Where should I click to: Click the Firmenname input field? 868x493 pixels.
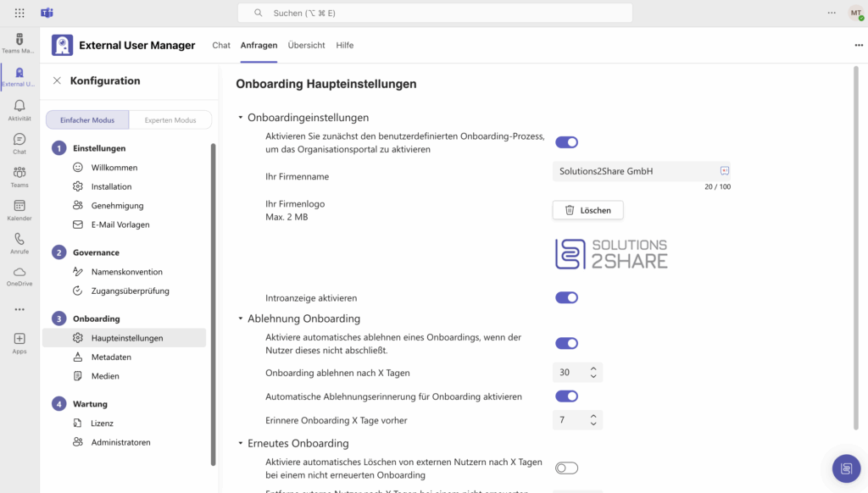[636, 171]
